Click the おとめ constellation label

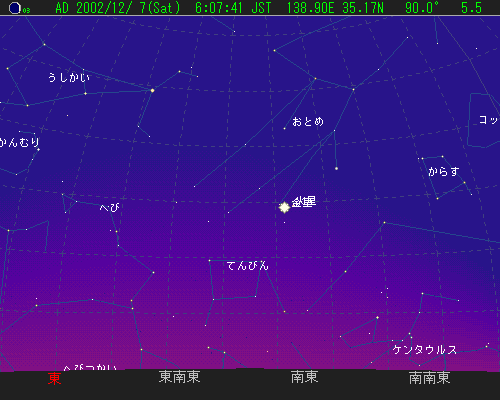tap(308, 122)
